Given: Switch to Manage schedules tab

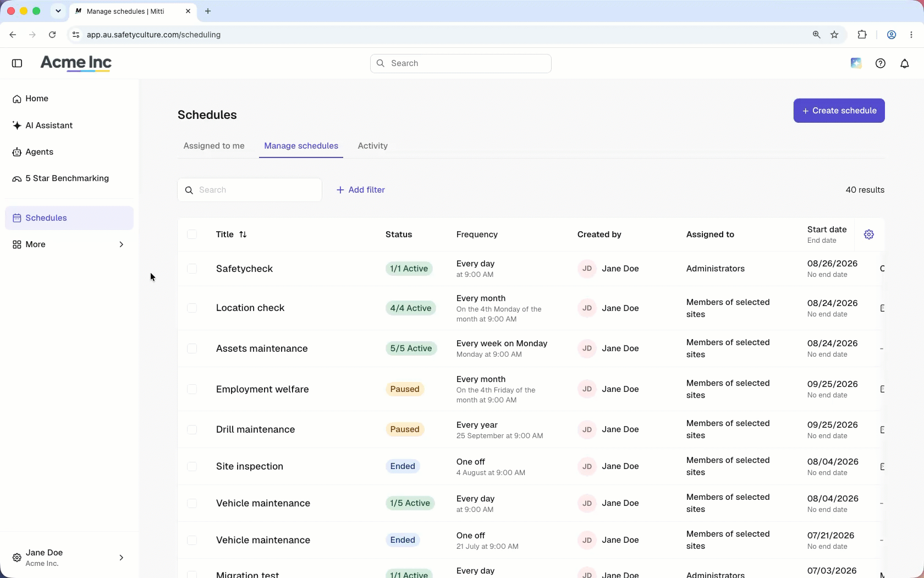Looking at the screenshot, I should 301,146.
